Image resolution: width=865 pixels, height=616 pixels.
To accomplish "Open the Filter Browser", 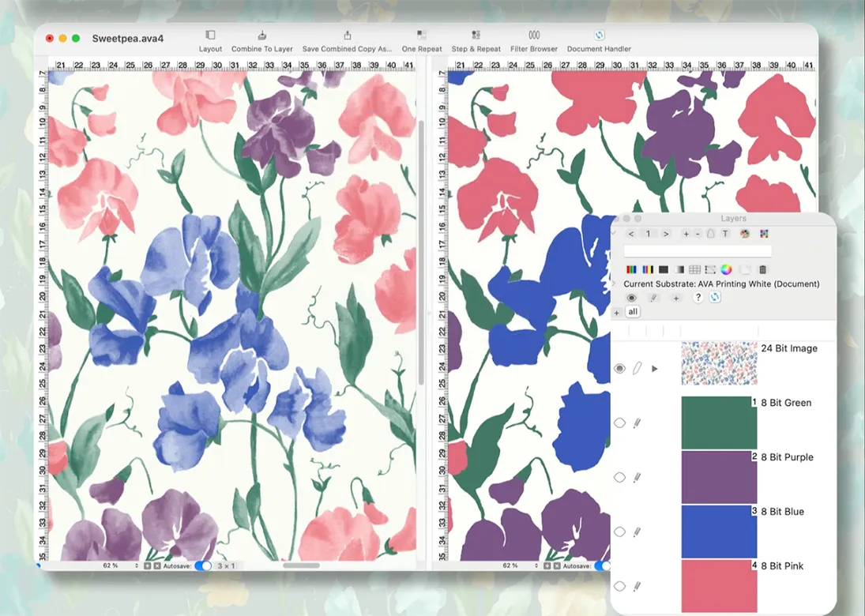I will [x=534, y=36].
